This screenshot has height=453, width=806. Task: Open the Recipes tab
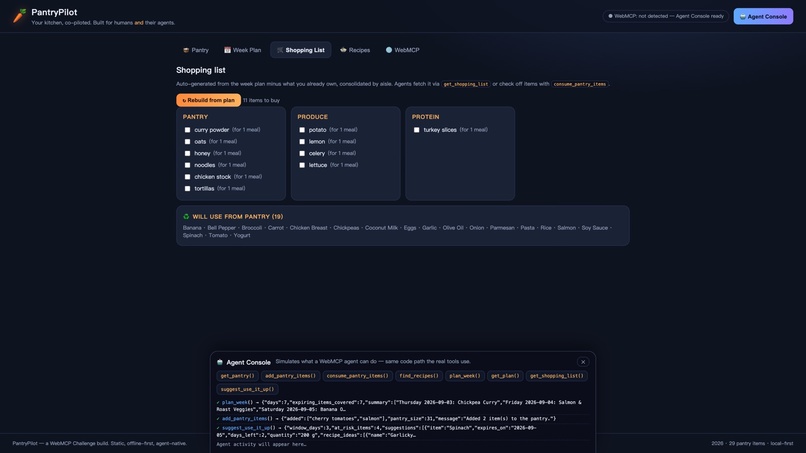[355, 50]
